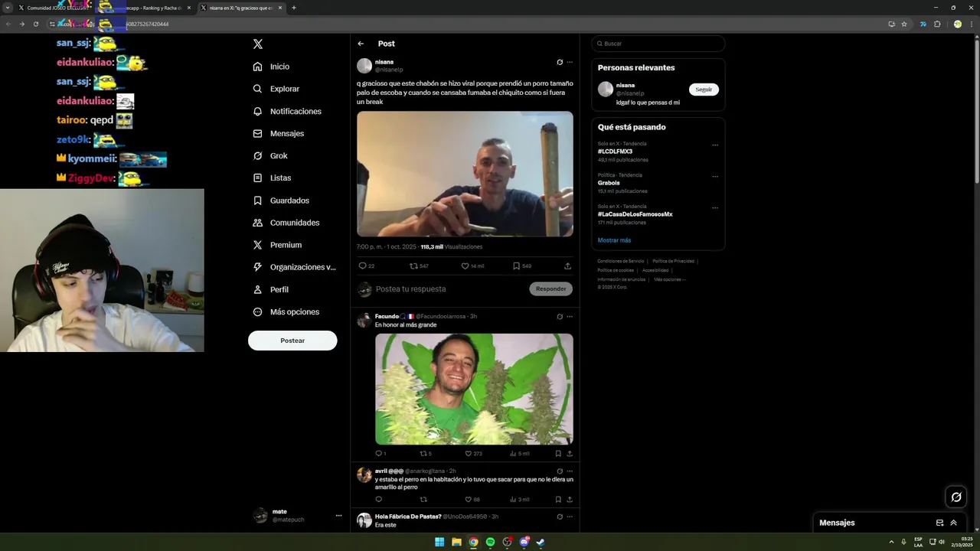The image size is (980, 551).
Task: Click the X logo in the sidebar
Action: (x=258, y=44)
